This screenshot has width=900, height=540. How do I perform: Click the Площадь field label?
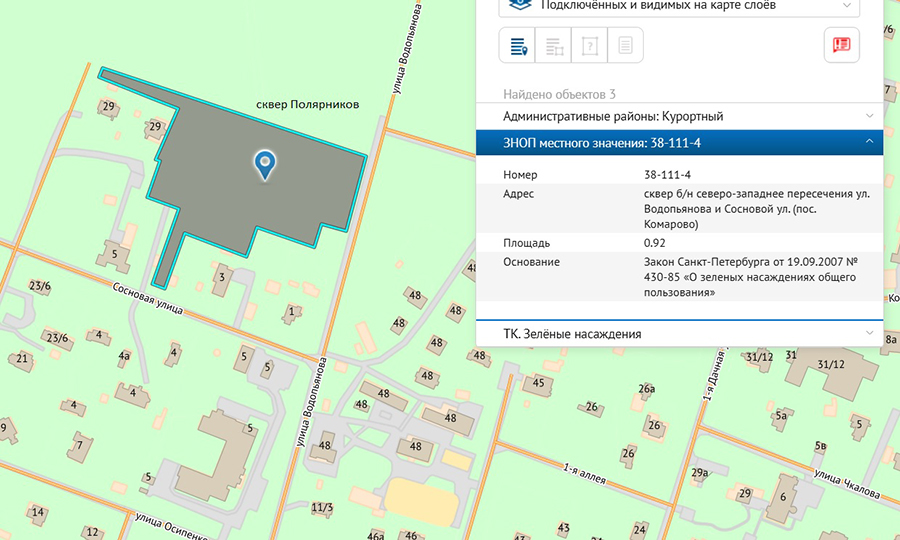coord(526,243)
